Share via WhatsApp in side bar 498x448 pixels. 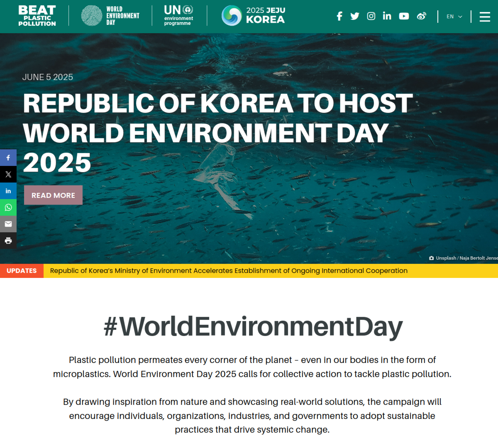click(8, 207)
